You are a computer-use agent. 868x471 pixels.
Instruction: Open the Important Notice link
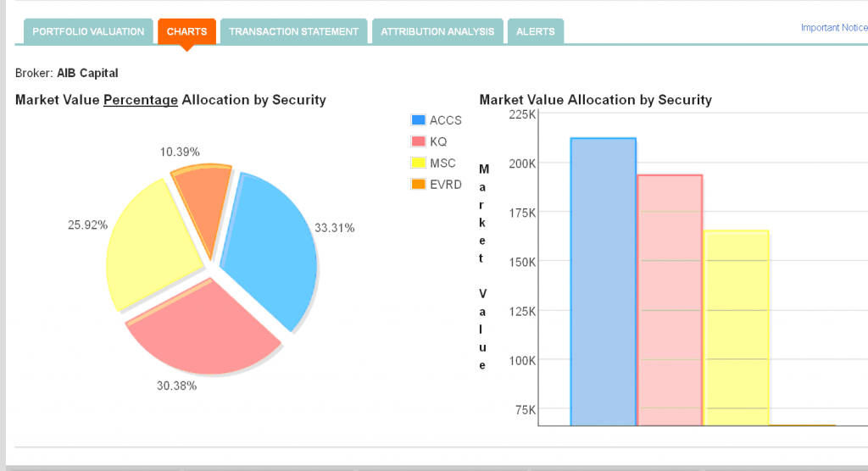(834, 28)
